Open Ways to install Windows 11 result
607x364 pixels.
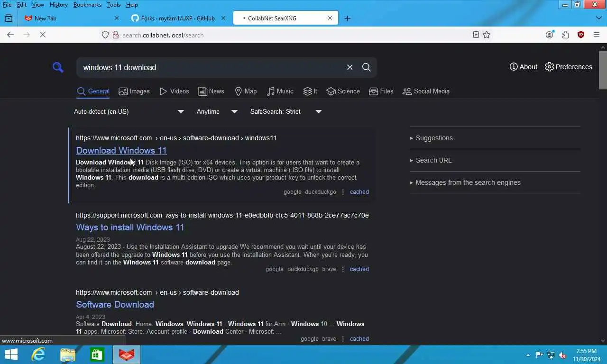(130, 227)
